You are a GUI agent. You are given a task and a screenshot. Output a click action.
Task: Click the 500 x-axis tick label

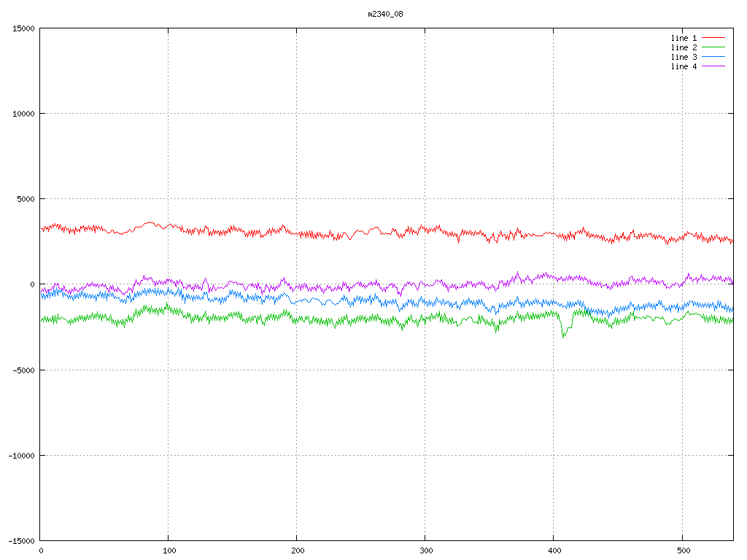tap(681, 551)
